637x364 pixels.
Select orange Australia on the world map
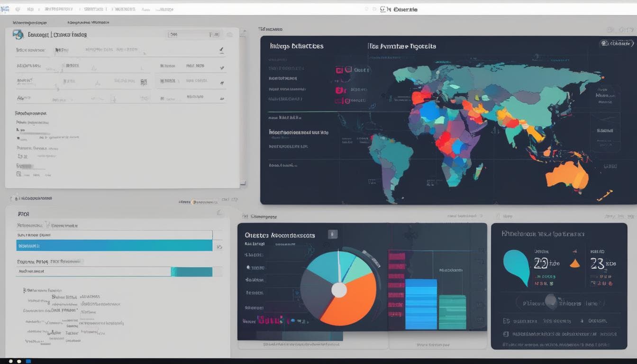coord(567,175)
